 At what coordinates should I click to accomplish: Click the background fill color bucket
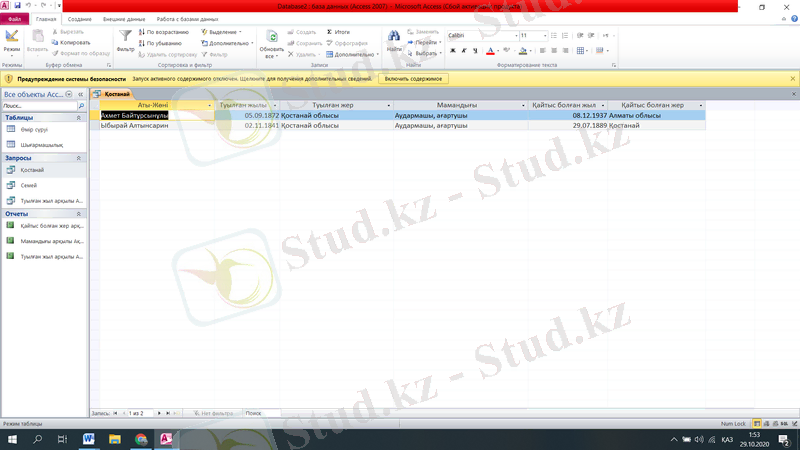coord(523,51)
